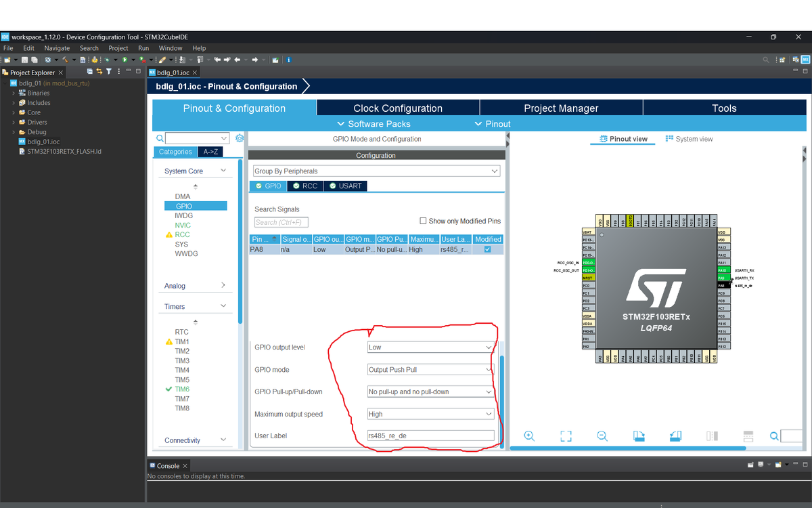Open the Run menu
Screen dimensions: 812x508
[143, 48]
